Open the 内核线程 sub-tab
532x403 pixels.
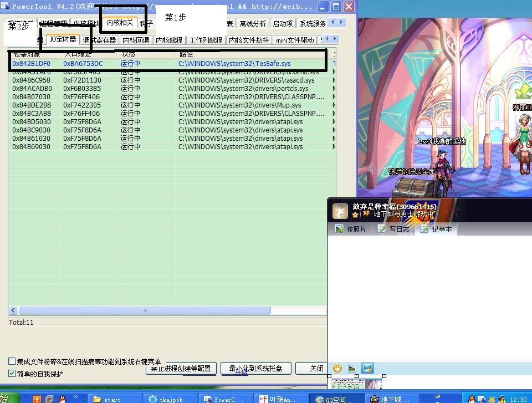(x=169, y=40)
